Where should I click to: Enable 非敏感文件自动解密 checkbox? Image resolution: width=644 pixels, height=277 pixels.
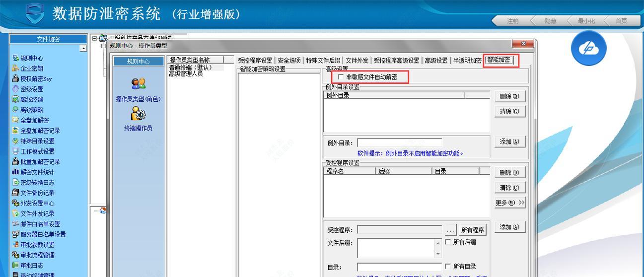point(340,77)
